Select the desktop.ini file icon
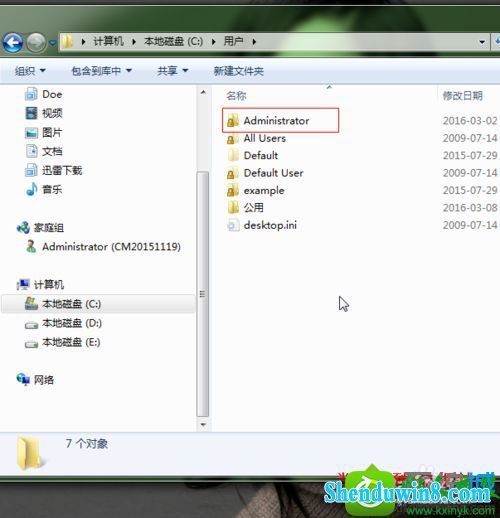This screenshot has width=500, height=518. coord(233,225)
